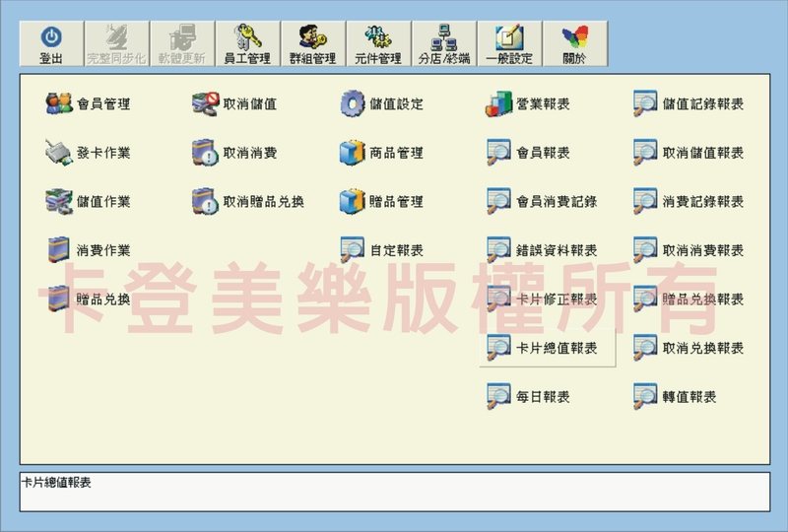Open 儲值設定 top-up settings gear
788x532 pixels.
click(381, 104)
